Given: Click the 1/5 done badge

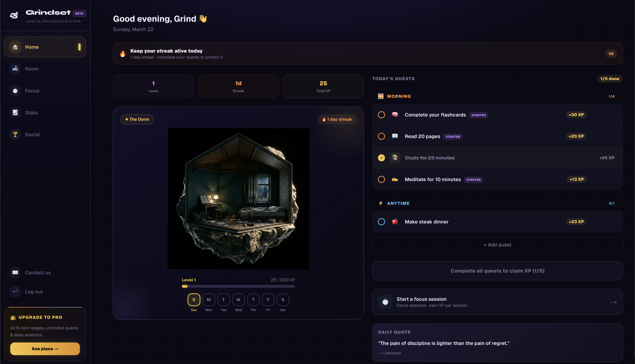Looking at the screenshot, I should point(610,79).
